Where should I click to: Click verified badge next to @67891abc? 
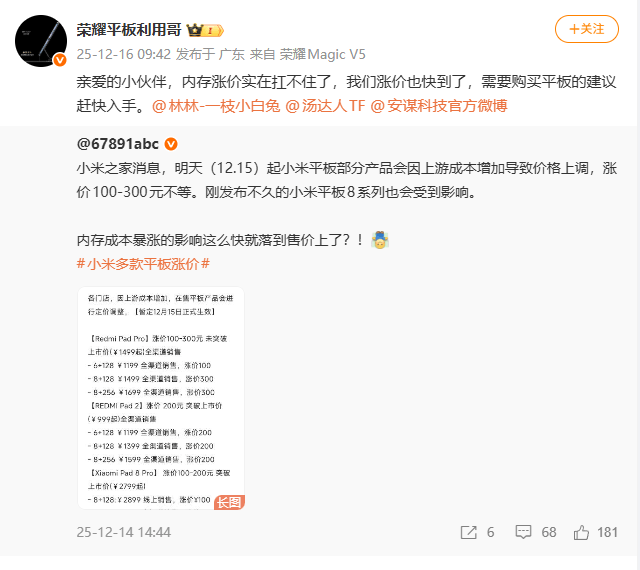171,144
